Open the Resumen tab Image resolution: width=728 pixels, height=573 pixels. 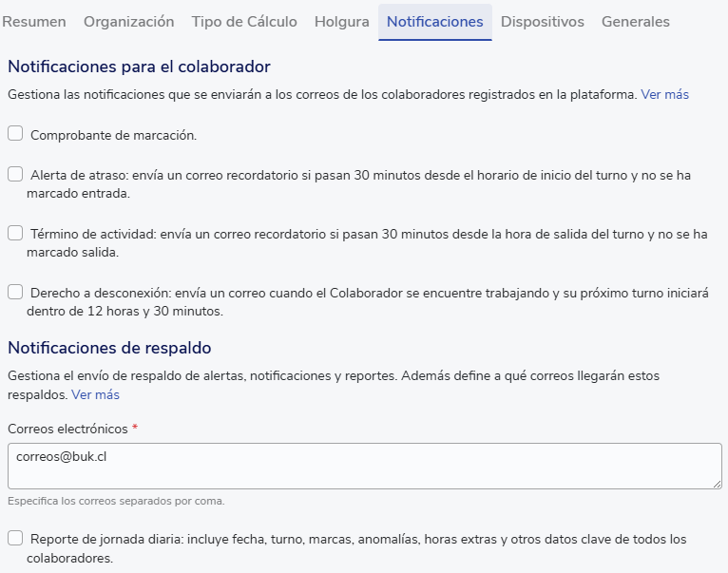pos(36,22)
